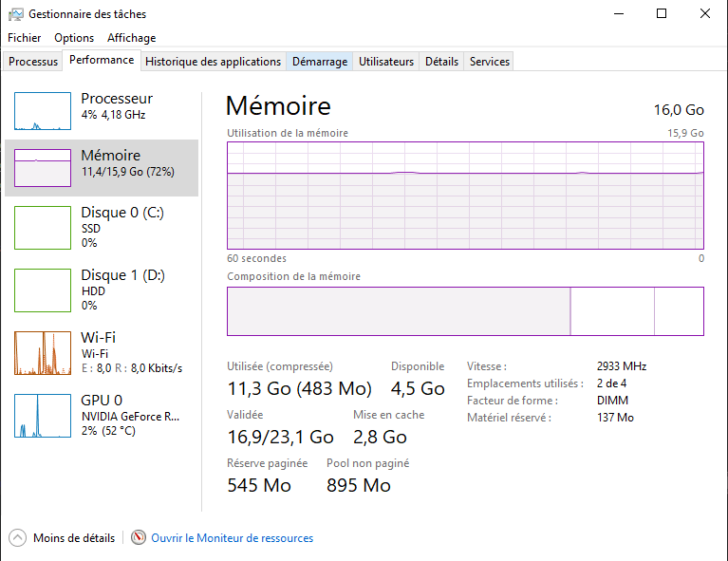Click Ouvrir le Moniteur de ressources link
The height and width of the screenshot is (561, 728).
click(232, 538)
